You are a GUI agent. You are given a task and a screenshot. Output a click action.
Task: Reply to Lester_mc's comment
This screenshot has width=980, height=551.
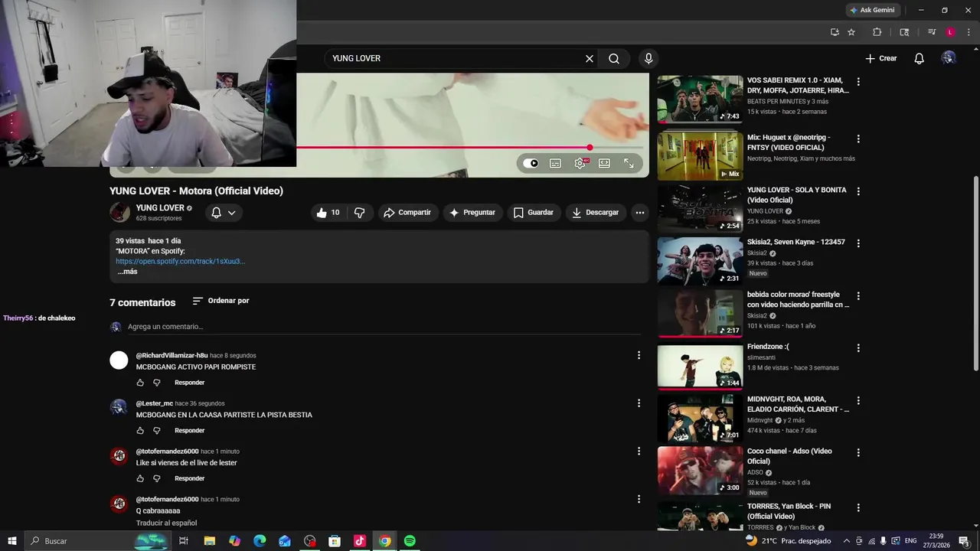click(x=189, y=431)
